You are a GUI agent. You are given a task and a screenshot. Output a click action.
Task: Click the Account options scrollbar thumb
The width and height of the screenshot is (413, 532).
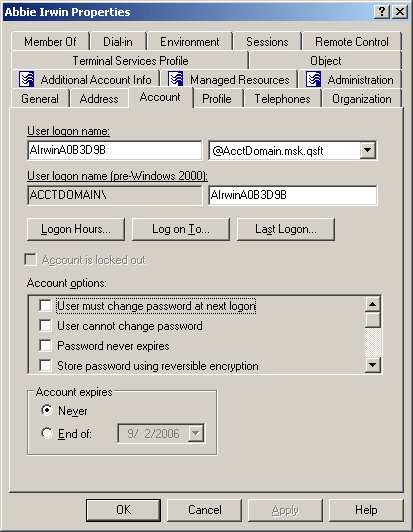(x=373, y=320)
